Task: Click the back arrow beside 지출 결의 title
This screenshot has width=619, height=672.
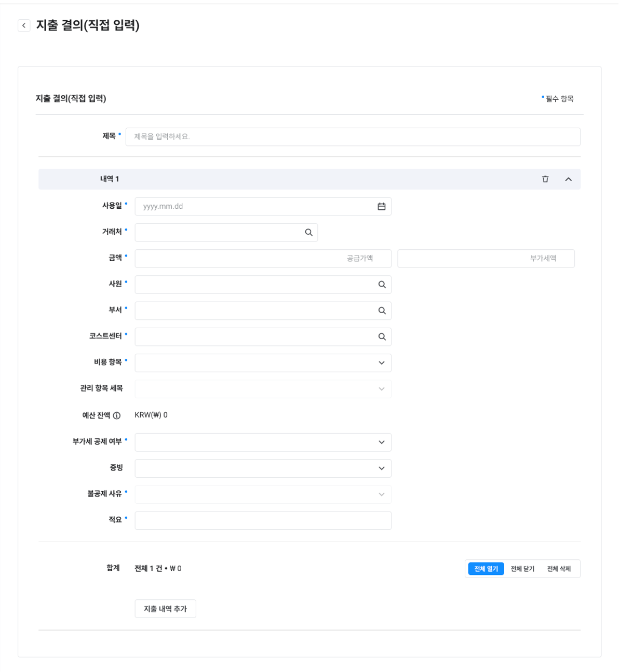Action: (x=24, y=25)
